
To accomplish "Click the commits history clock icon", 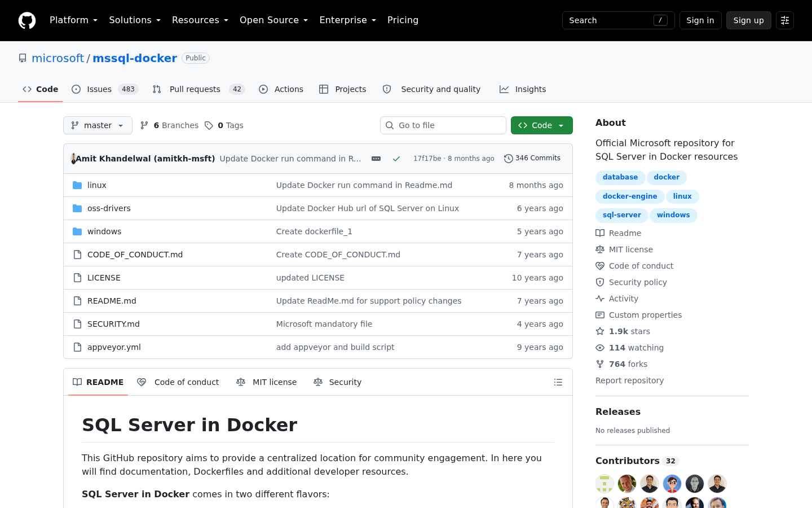I will [x=509, y=159].
